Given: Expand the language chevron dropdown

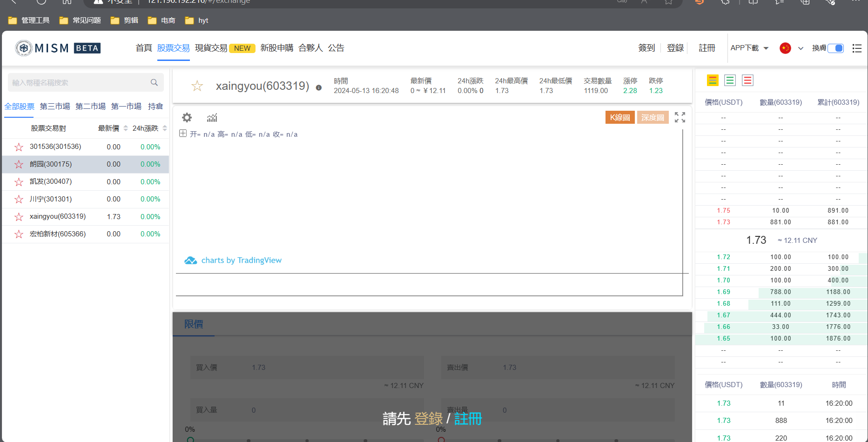Looking at the screenshot, I should click(801, 48).
